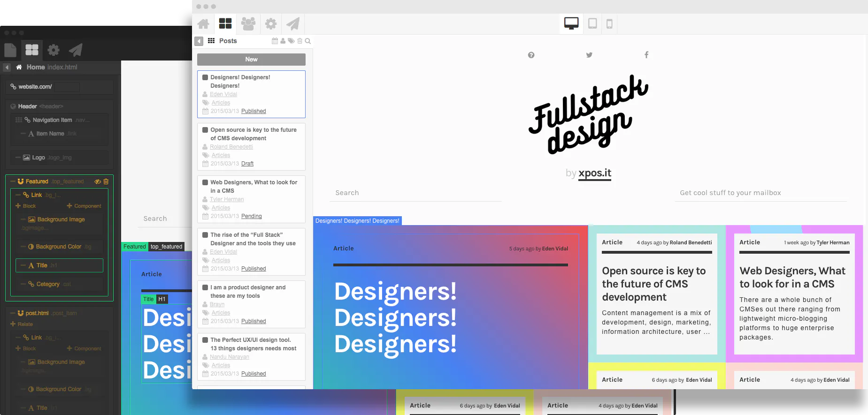
Task: Switch to mobile phone preview mode
Action: coord(609,23)
